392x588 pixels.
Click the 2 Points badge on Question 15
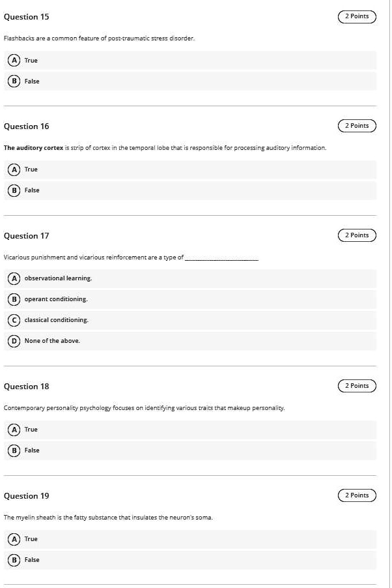[356, 16]
